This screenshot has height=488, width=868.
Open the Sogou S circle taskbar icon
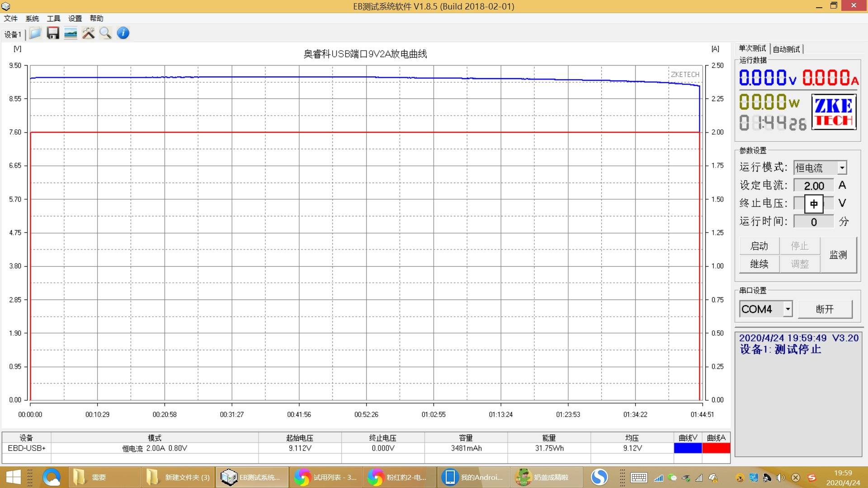point(599,477)
